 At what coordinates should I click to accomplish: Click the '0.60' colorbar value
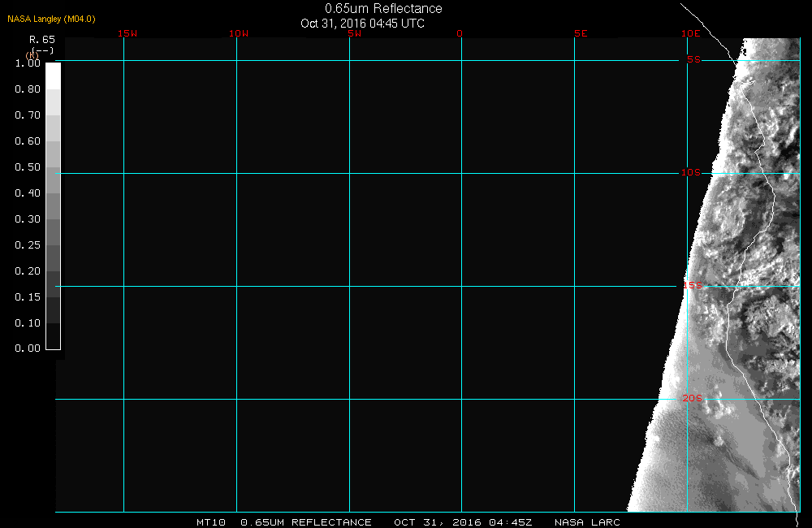pyautogui.click(x=28, y=141)
